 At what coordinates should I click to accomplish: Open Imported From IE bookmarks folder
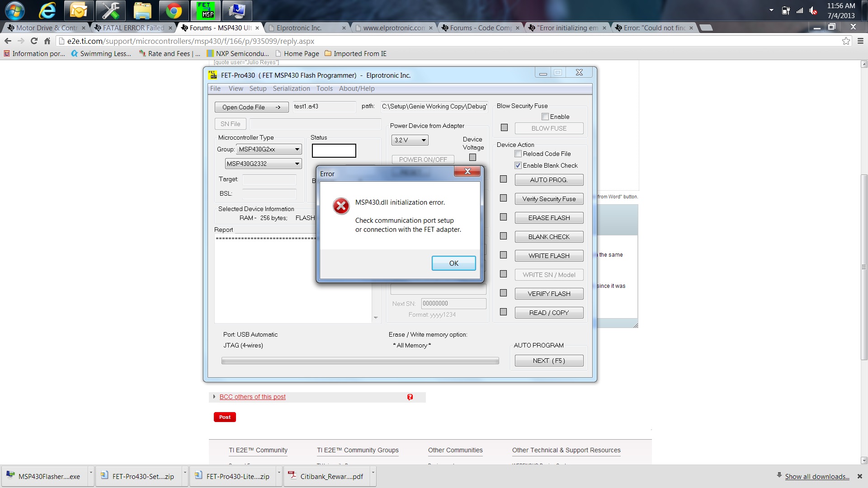click(355, 53)
